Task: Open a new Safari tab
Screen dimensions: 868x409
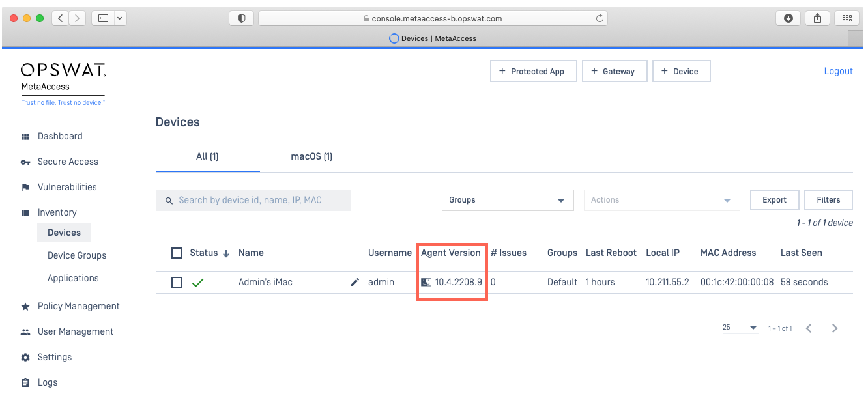Action: click(856, 38)
